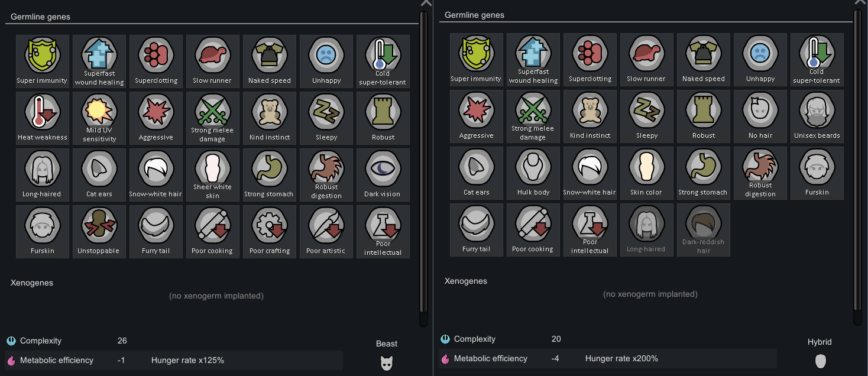Click the Hybrid xenotype icon
Image resolution: width=868 pixels, height=376 pixels.
[x=820, y=361]
